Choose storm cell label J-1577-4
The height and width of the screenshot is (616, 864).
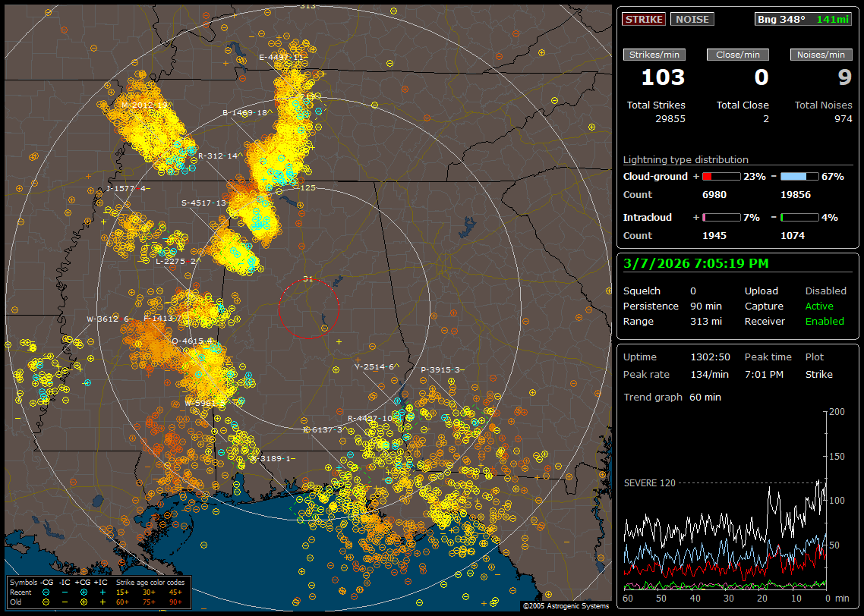click(x=128, y=188)
